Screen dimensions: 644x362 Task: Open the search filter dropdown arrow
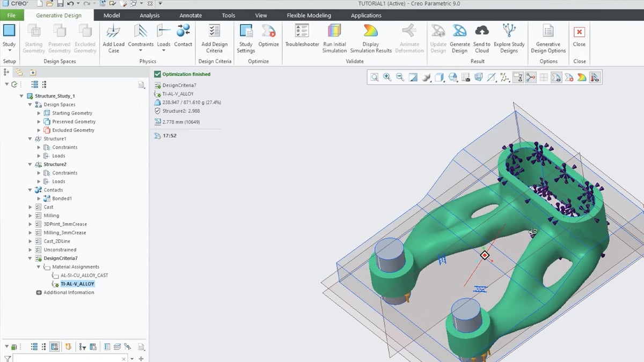(132, 358)
